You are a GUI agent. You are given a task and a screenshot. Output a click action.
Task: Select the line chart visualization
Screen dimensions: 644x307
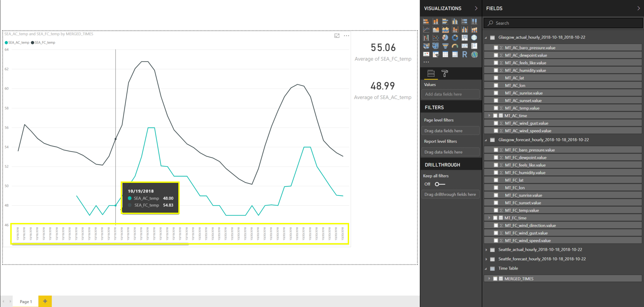coord(426,29)
